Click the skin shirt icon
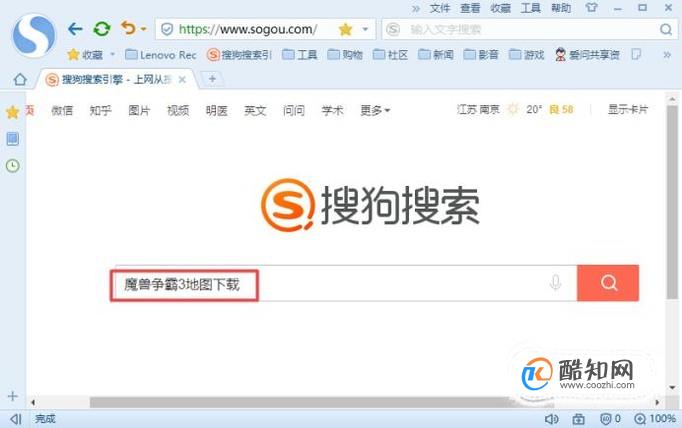The image size is (682, 428). pos(592,8)
